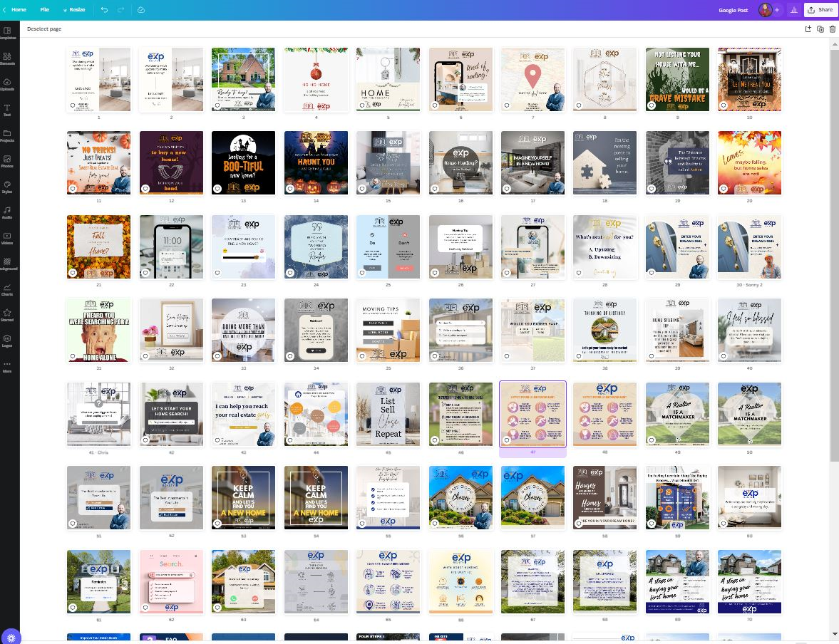Viewport: 839px width, 644px height.
Task: Click the Undo arrow
Action: pos(104,10)
